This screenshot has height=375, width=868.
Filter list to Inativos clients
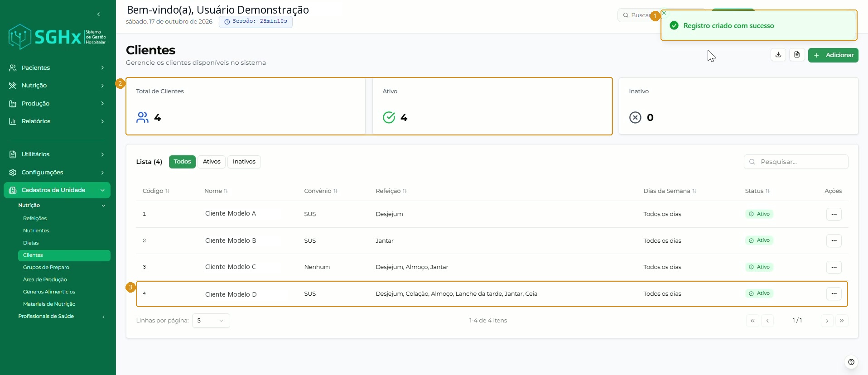244,162
